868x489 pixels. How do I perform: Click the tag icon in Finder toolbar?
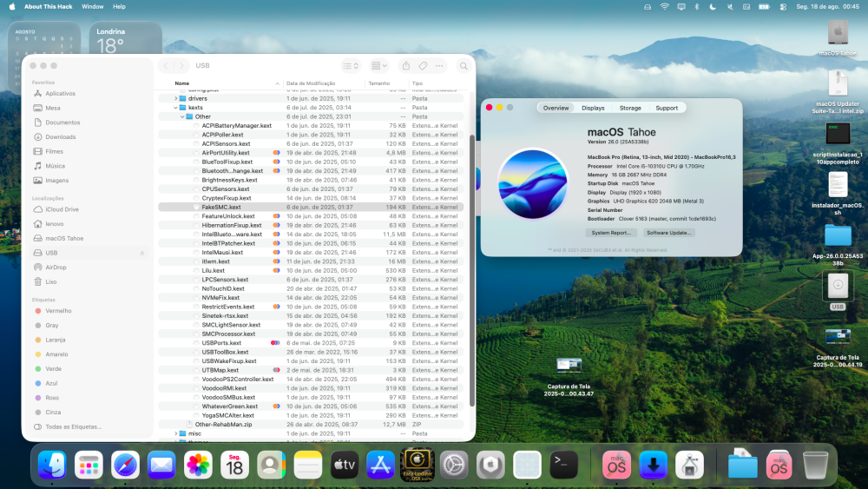(x=423, y=65)
